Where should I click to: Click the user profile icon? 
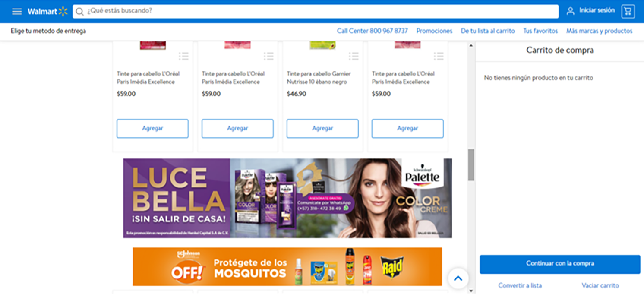[x=570, y=11]
